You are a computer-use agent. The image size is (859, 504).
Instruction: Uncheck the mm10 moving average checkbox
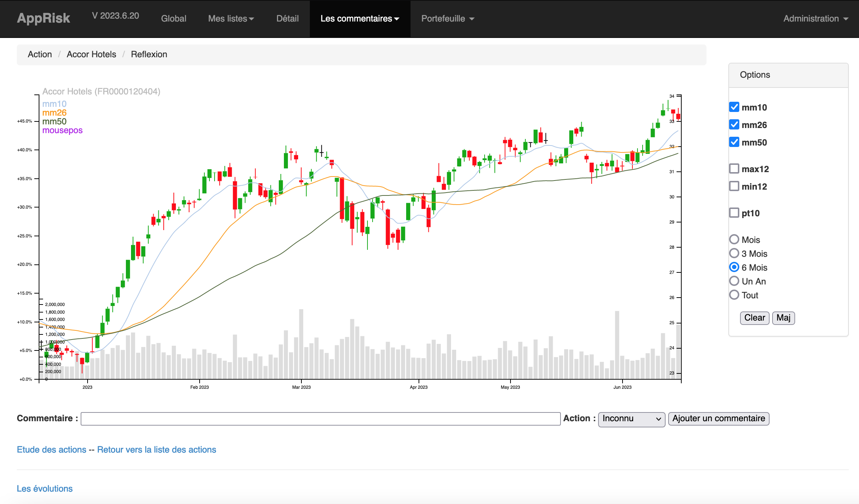coord(734,107)
